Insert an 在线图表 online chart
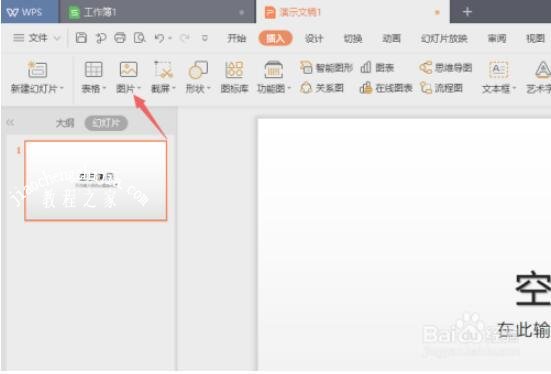This screenshot has height=374, width=551. coord(386,88)
